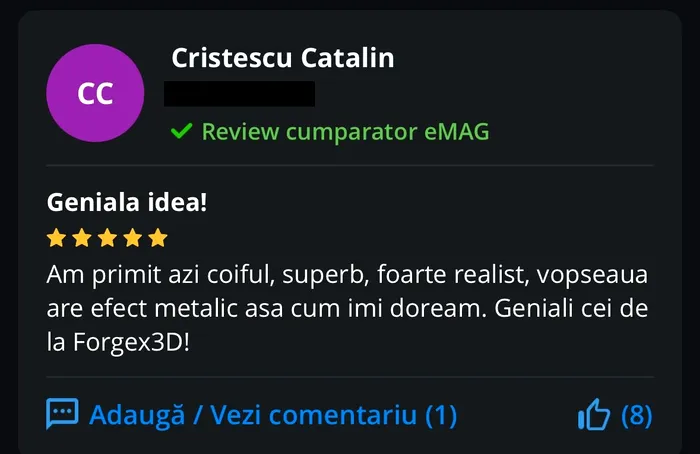
Task: Click the speech bubble comment icon
Action: (62, 413)
